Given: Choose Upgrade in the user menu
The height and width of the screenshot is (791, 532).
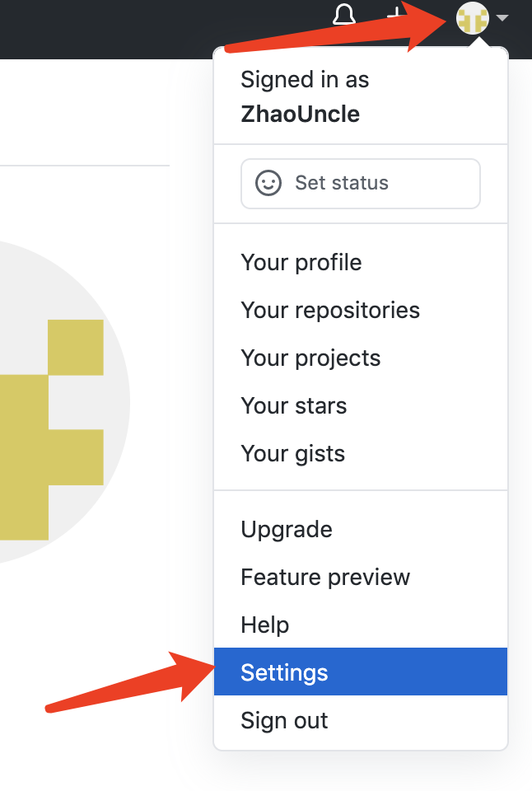Looking at the screenshot, I should 286,530.
